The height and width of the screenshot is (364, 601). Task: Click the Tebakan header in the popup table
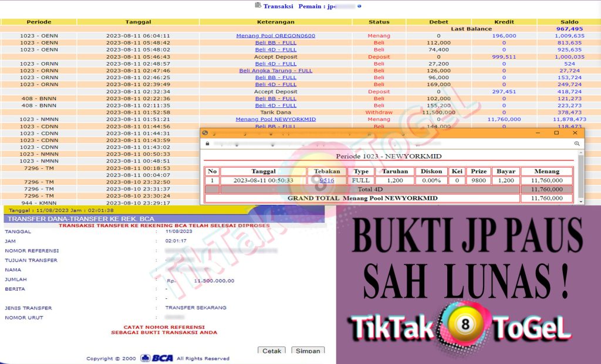[327, 171]
